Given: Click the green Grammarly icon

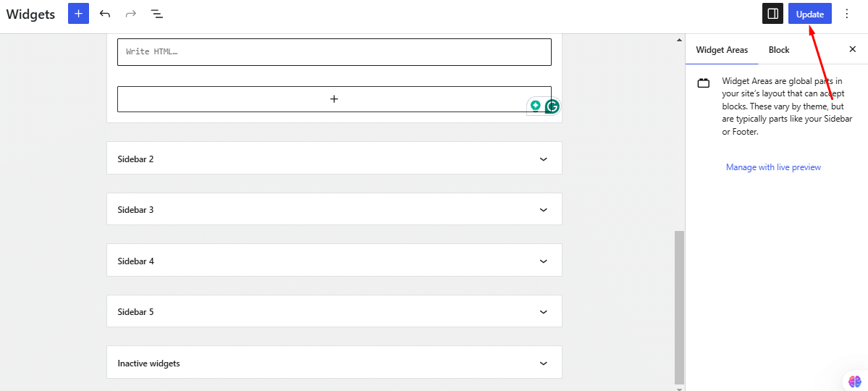Looking at the screenshot, I should [552, 106].
